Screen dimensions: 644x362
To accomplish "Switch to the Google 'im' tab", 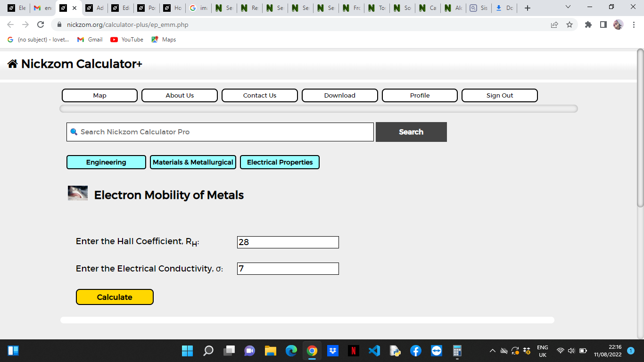I will (x=198, y=8).
